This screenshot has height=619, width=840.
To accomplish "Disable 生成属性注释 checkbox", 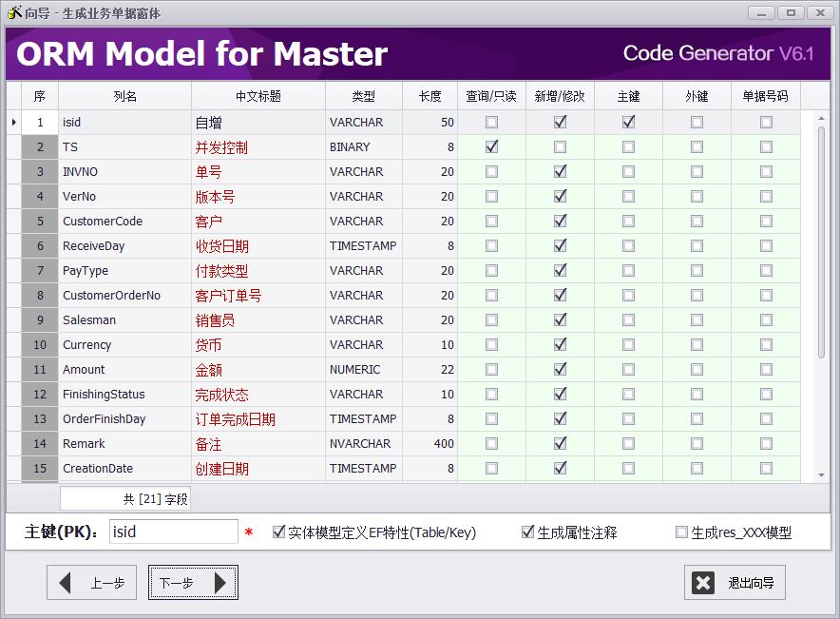I will pos(528,532).
